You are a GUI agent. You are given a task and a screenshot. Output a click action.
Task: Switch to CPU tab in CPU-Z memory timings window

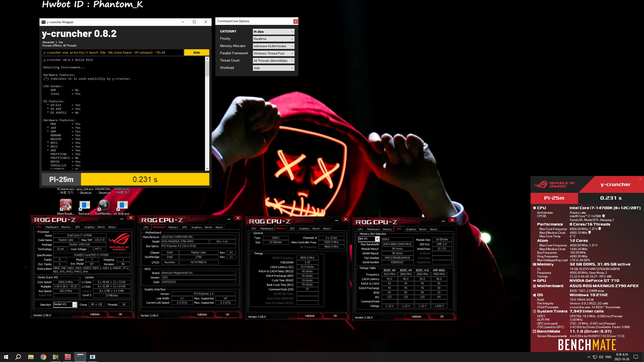click(254, 229)
